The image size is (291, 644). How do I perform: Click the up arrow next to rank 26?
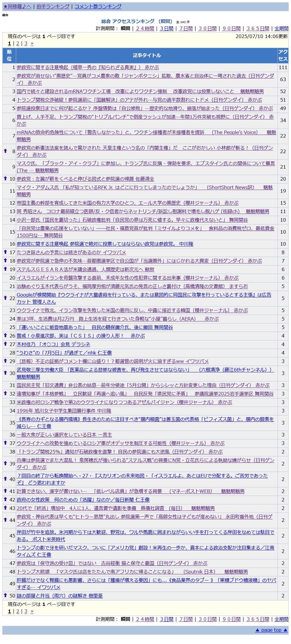(x=5, y=335)
